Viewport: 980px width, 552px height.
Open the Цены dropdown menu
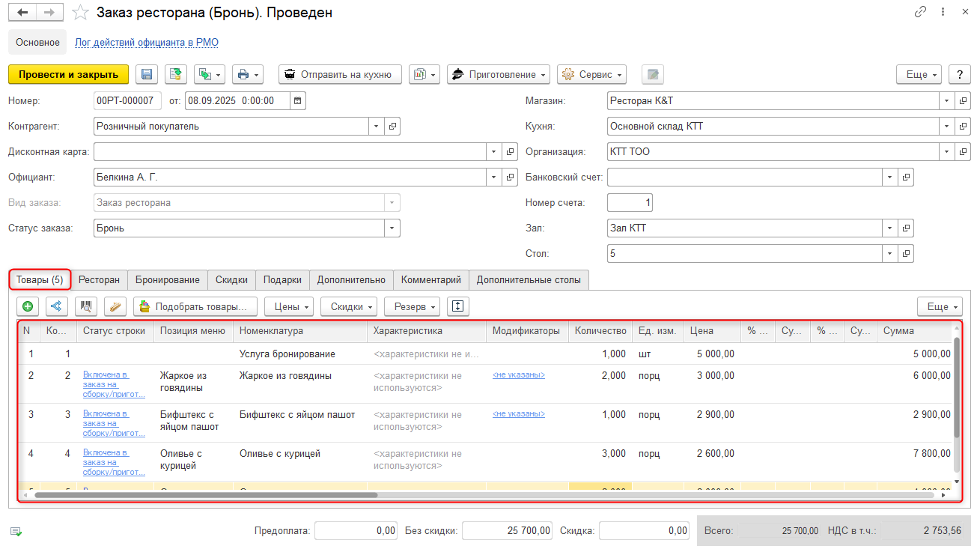point(289,306)
